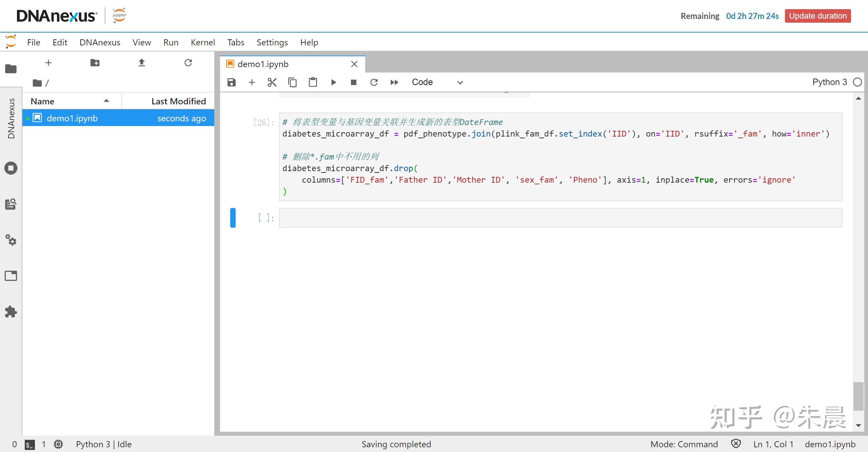Refresh the file list
The height and width of the screenshot is (452, 868).
tap(188, 63)
